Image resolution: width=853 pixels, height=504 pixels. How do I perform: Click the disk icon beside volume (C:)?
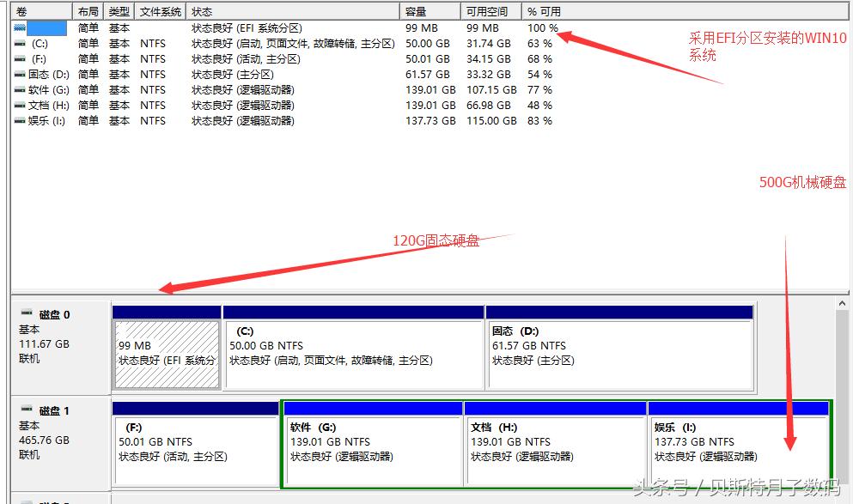[19, 43]
